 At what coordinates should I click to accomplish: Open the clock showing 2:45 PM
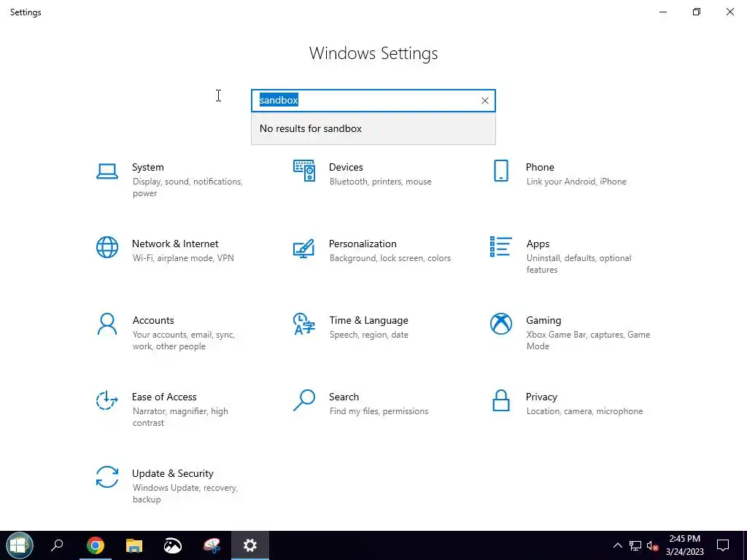pos(684,545)
